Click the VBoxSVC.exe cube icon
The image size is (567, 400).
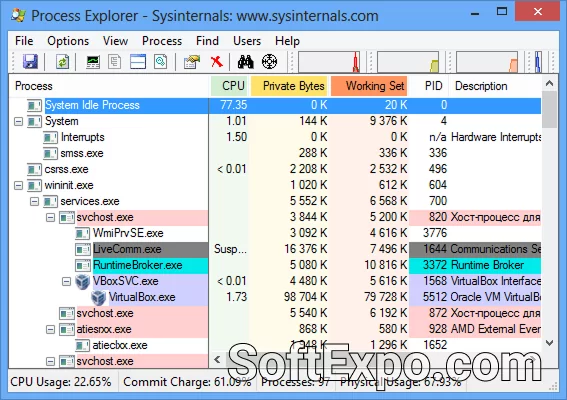click(x=82, y=281)
